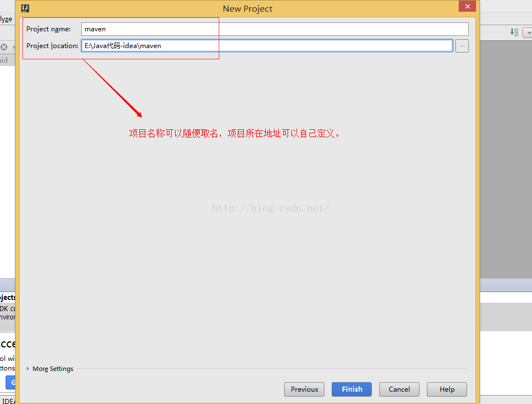Expand the More Settings section
This screenshot has height=404, width=532.
coord(50,369)
